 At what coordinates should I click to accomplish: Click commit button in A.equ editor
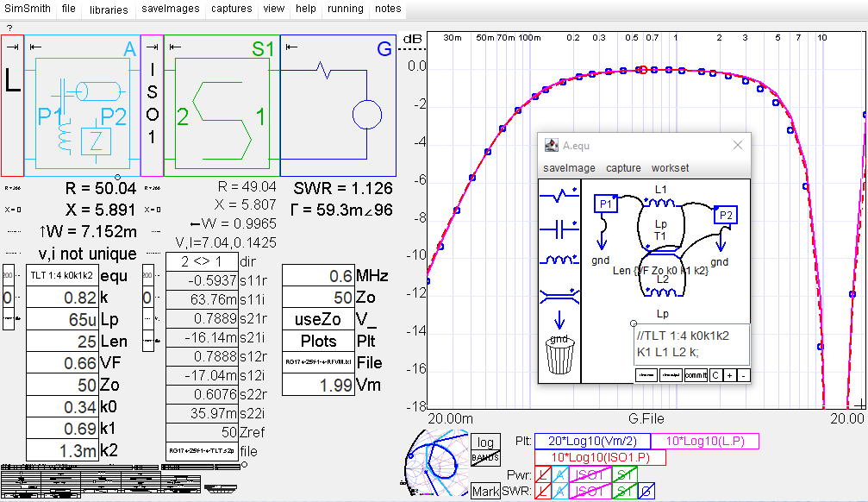696,375
